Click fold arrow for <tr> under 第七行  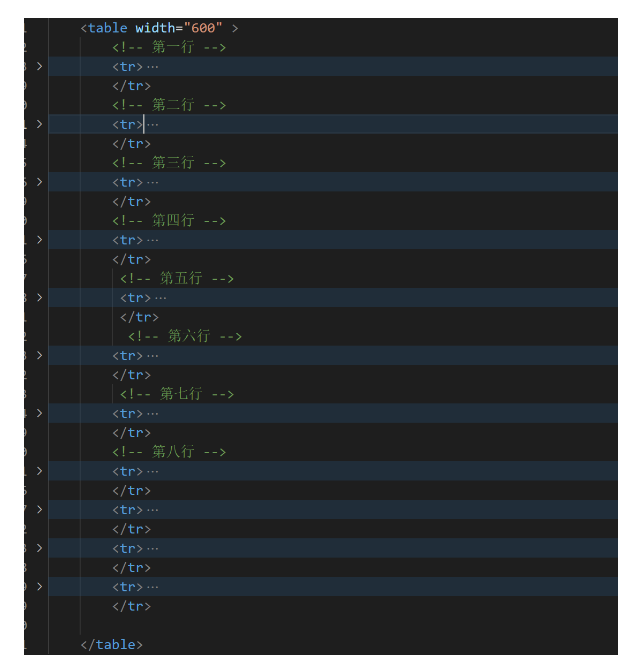point(39,413)
